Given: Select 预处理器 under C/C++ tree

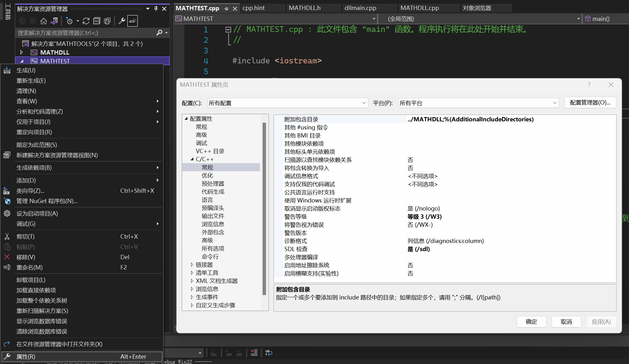Looking at the screenshot, I should [213, 183].
